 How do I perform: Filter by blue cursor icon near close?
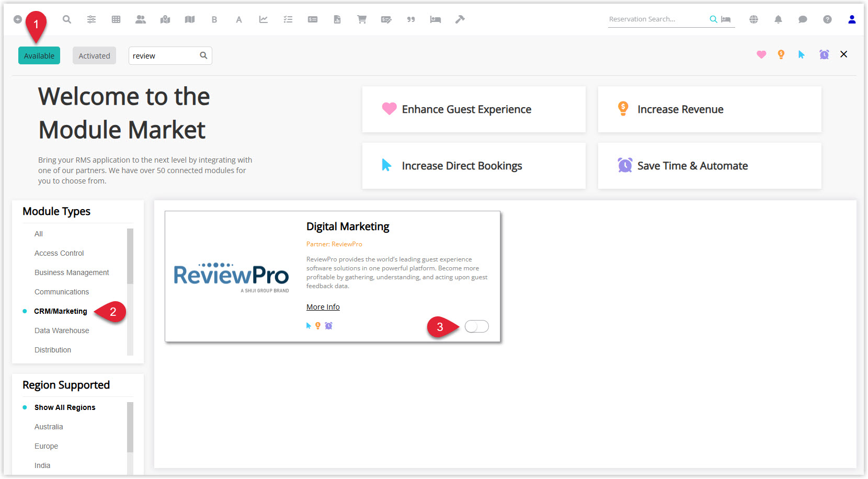pyautogui.click(x=801, y=54)
